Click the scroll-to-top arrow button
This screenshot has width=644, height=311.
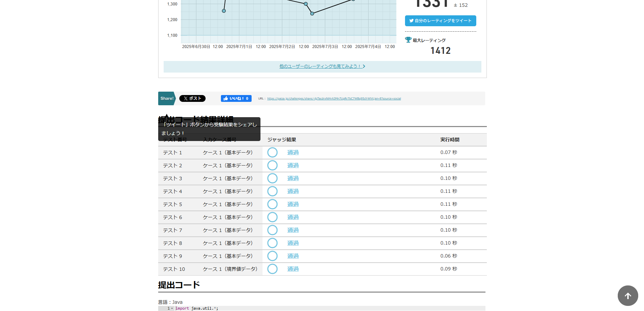(628, 296)
